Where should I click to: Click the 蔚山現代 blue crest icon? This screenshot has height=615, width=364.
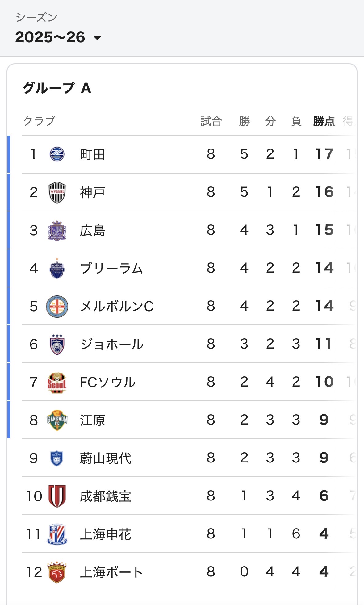(57, 458)
